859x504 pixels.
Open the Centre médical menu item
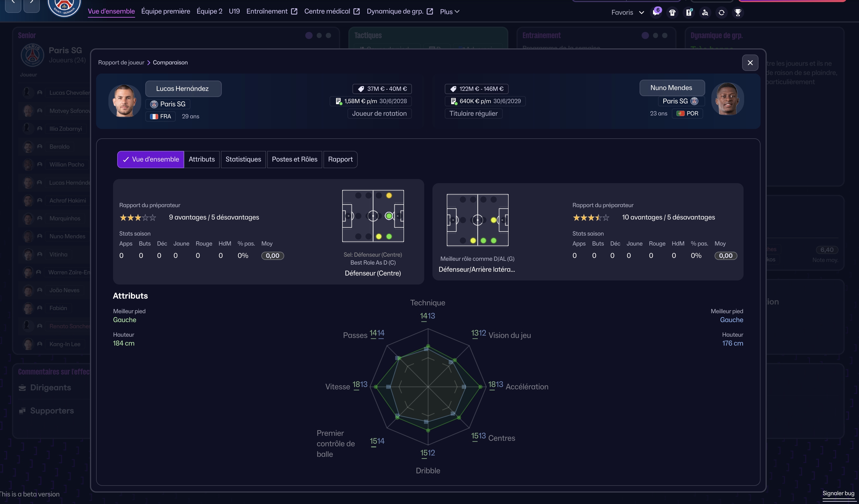coord(327,12)
